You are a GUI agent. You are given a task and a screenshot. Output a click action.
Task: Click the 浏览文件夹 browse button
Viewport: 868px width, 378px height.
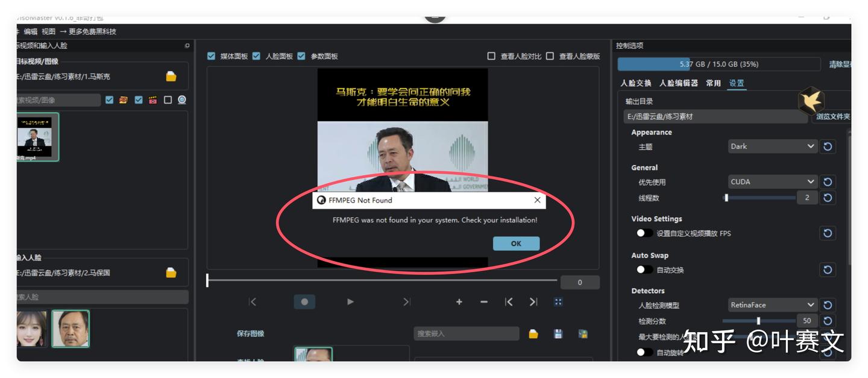(x=833, y=116)
